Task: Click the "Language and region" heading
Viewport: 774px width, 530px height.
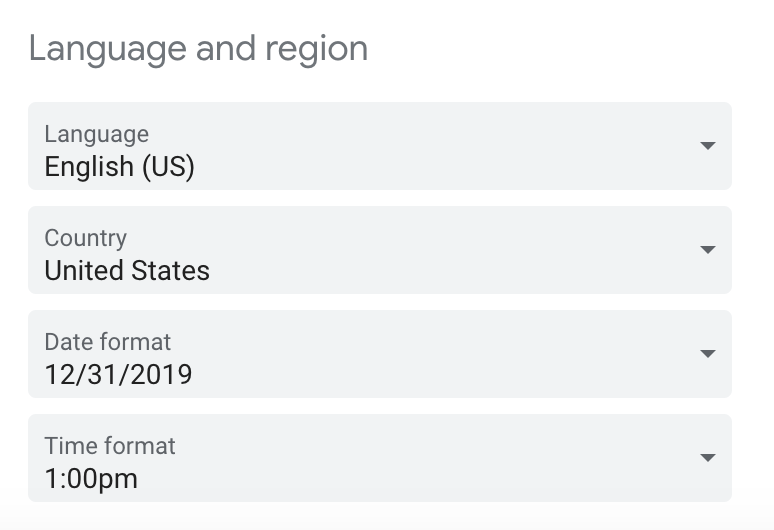Action: 198,48
